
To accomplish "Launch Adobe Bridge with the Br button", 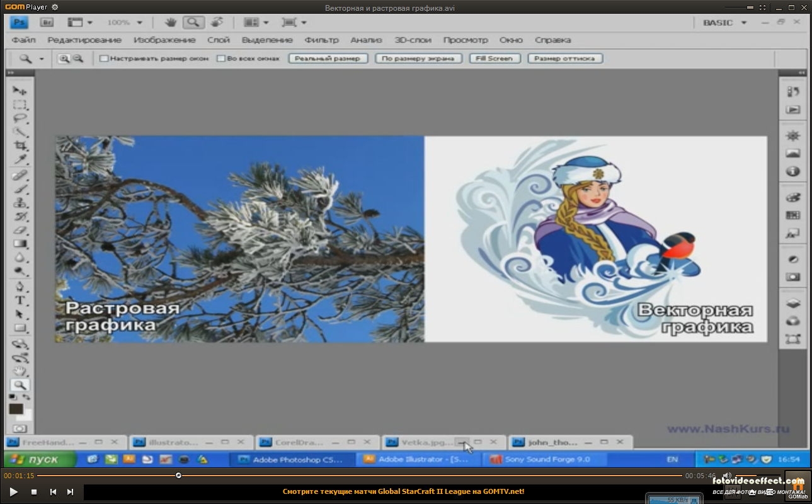I will 47,22.
